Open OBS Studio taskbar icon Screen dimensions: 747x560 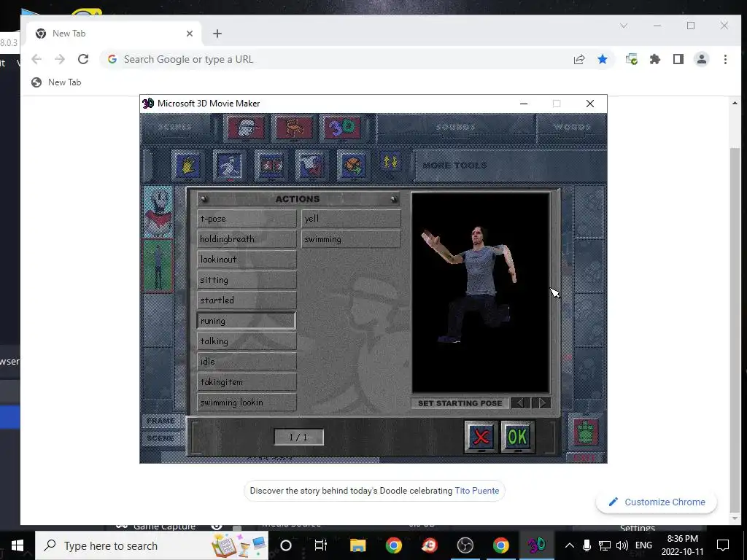[x=465, y=545]
